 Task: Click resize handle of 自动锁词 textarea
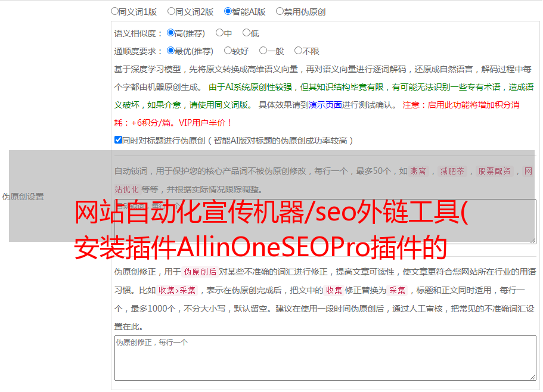click(533, 240)
